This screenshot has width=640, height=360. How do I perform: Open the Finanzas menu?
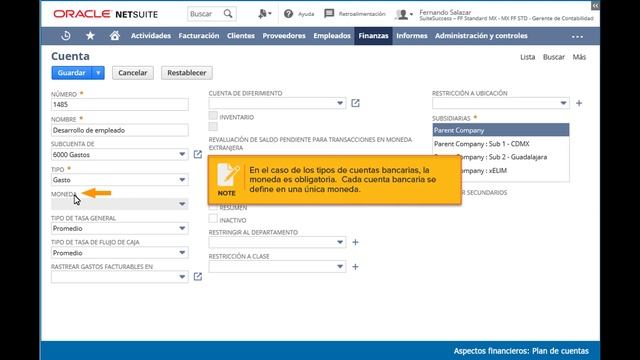[373, 36]
